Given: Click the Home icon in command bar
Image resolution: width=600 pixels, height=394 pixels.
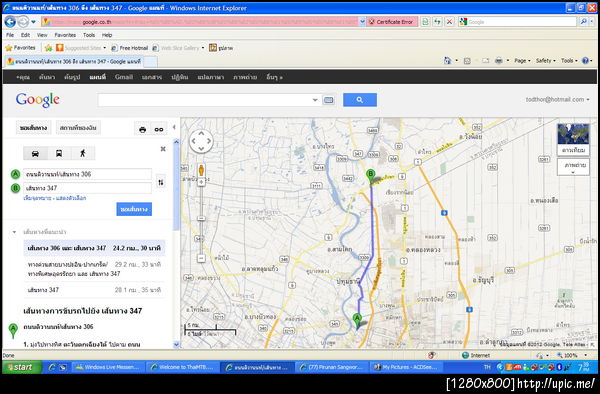Looking at the screenshot, I should pyautogui.click(x=447, y=60).
